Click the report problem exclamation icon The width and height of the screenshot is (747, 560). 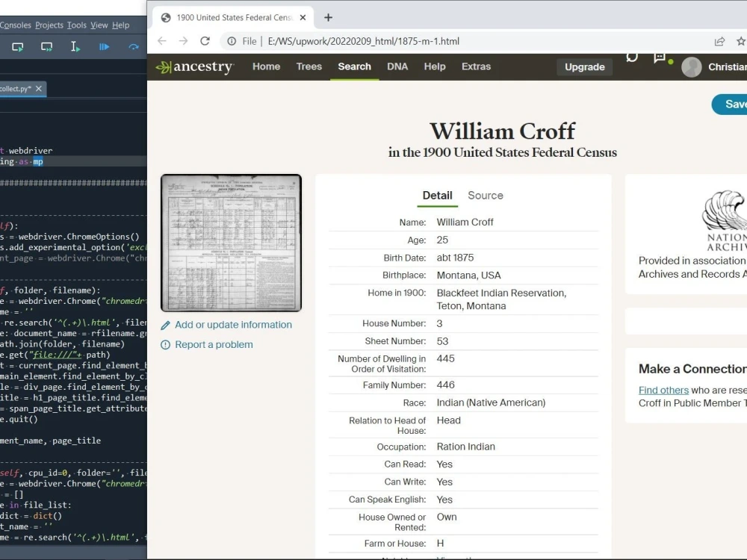[x=165, y=345]
